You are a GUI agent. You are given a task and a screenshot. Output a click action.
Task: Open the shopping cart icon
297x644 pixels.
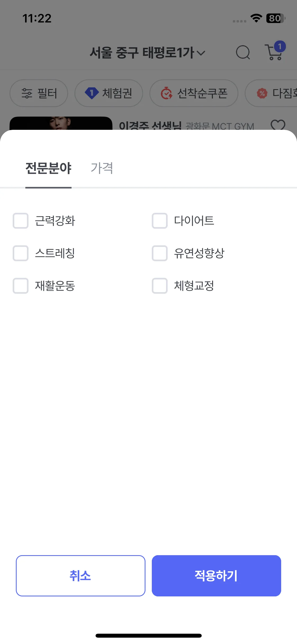(274, 52)
